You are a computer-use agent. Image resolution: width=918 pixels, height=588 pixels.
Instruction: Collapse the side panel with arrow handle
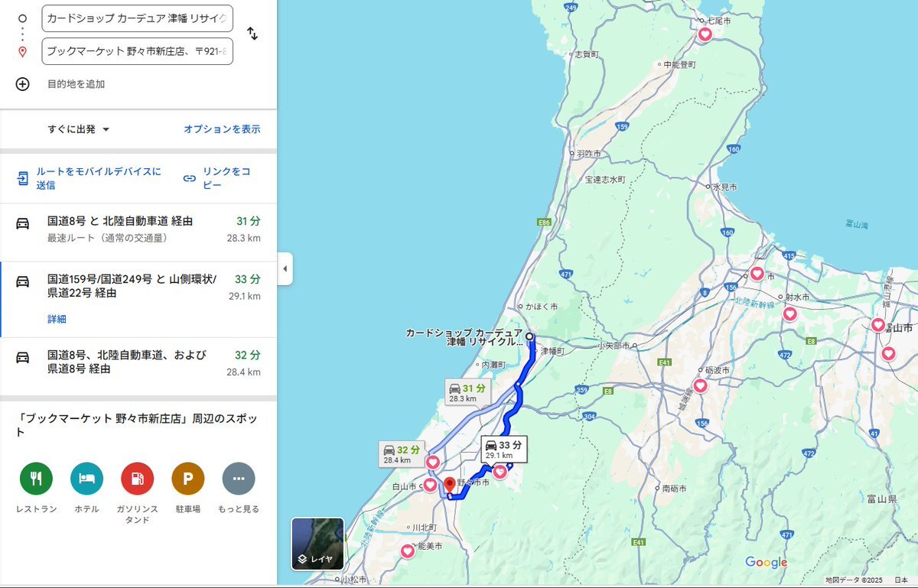pyautogui.click(x=285, y=268)
